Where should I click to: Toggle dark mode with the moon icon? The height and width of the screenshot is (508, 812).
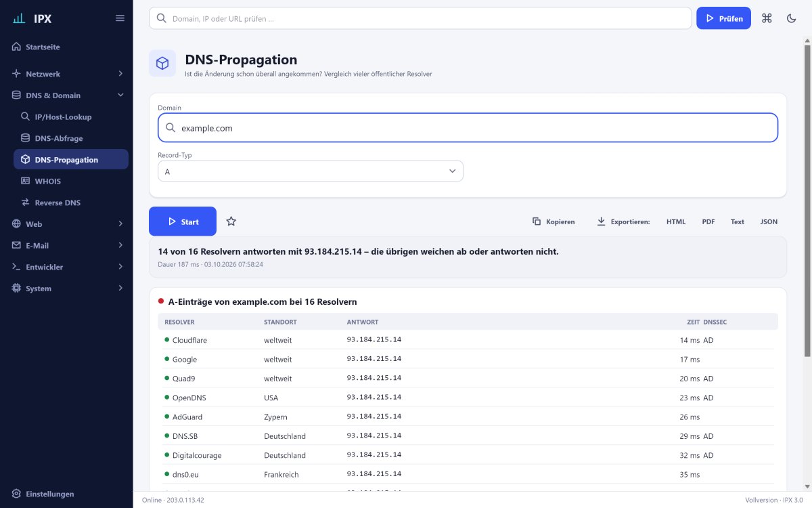tap(791, 18)
